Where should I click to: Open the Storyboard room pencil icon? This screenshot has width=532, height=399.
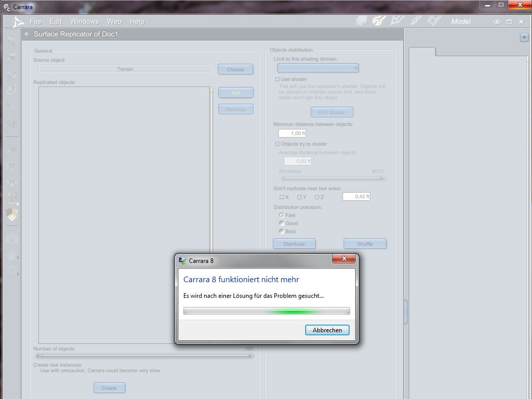tap(397, 21)
